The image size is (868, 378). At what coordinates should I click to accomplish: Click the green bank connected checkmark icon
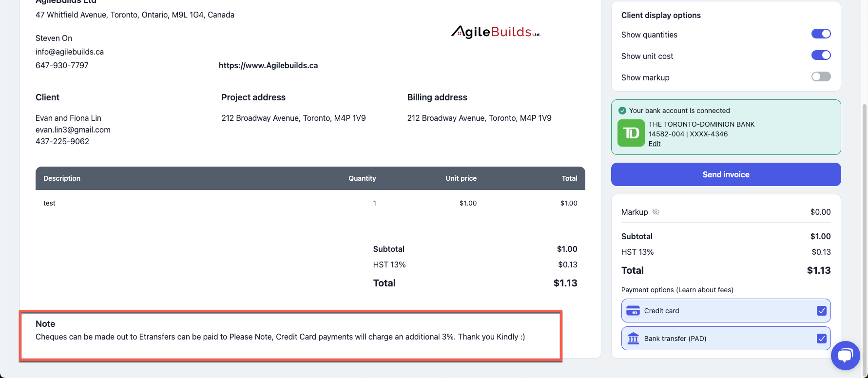point(622,111)
